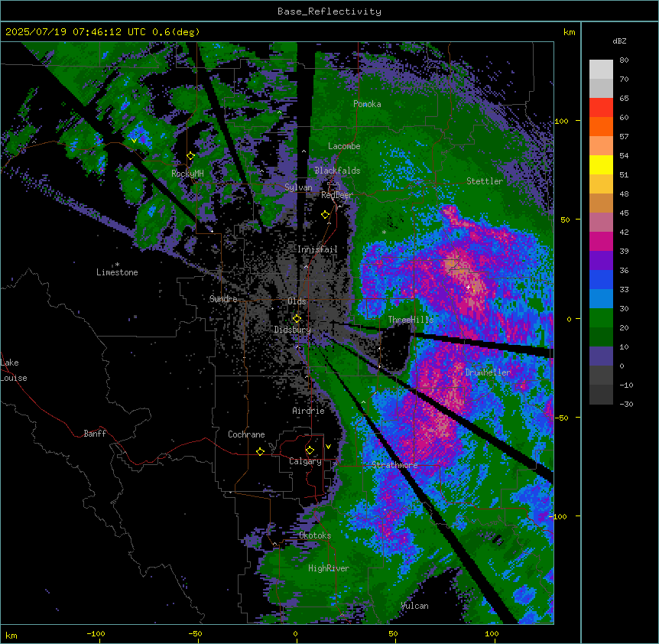
Task: Select the purple 36-39 dBZ legend swatch
Action: pyautogui.click(x=601, y=261)
